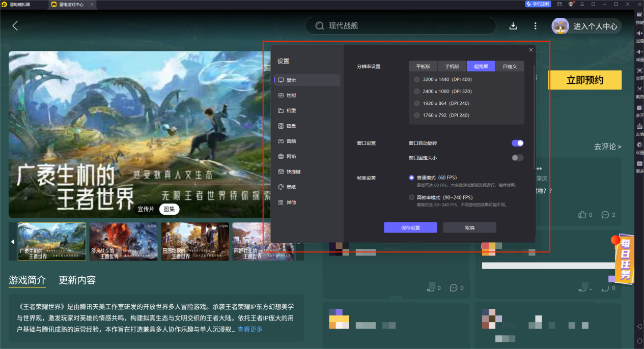
Task: Open the three-dot more options menu
Action: pos(535,26)
